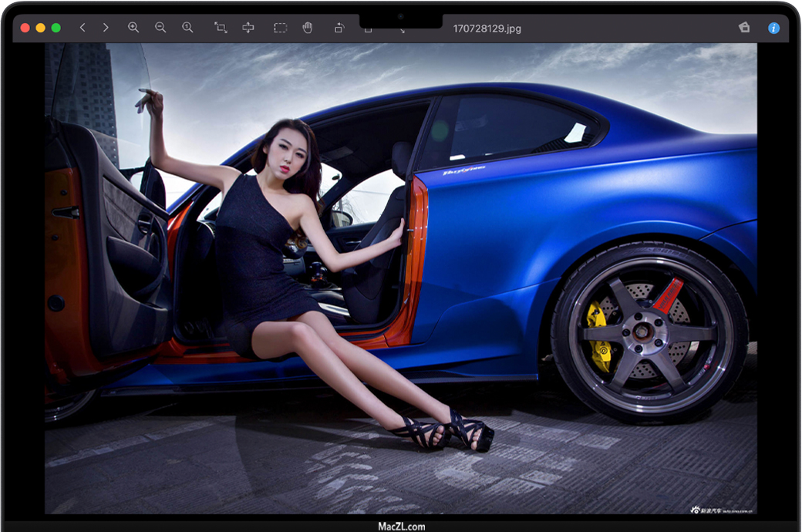Click the square icon left of the notch
Screen dimensions: 802x532
tap(368, 30)
